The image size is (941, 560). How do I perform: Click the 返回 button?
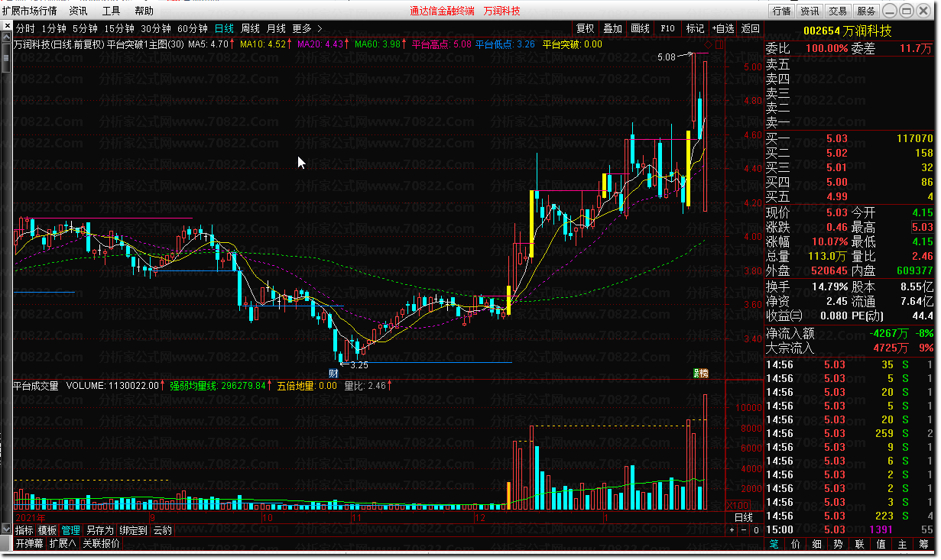coord(751,29)
